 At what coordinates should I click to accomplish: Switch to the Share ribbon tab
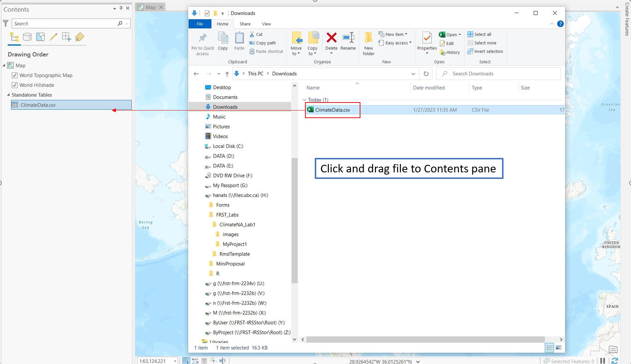245,24
